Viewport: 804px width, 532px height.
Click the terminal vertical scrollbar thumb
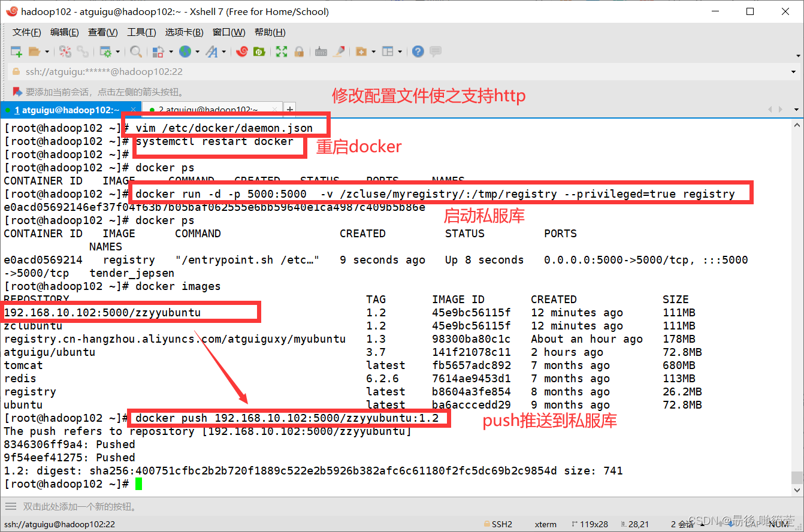pyautogui.click(x=796, y=477)
